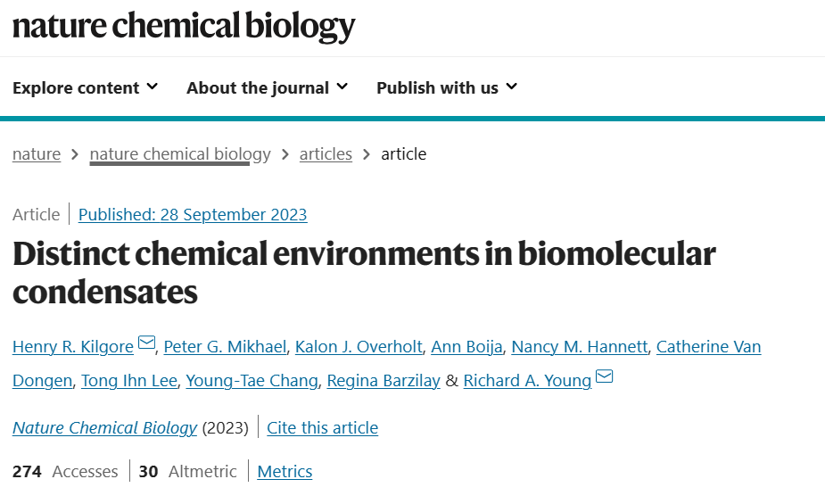
Task: Select author Ann Boija
Action: (466, 347)
